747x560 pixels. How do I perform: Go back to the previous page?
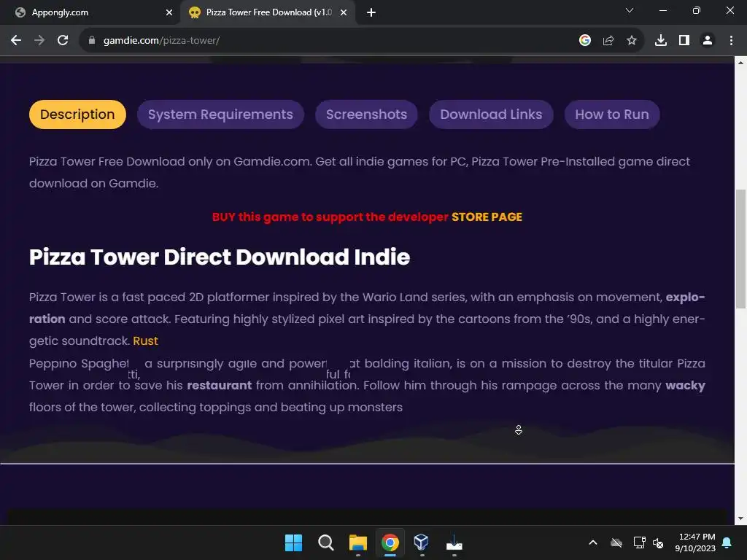pos(16,41)
